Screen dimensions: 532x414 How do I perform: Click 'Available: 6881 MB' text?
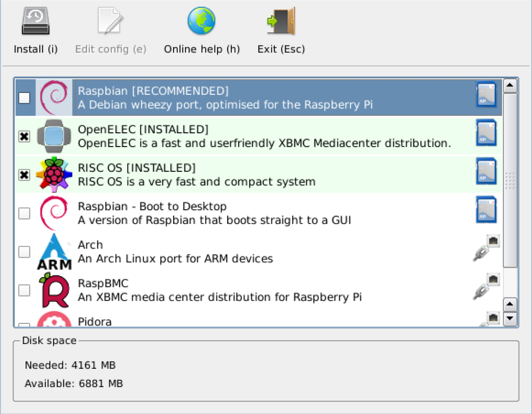pyautogui.click(x=74, y=384)
